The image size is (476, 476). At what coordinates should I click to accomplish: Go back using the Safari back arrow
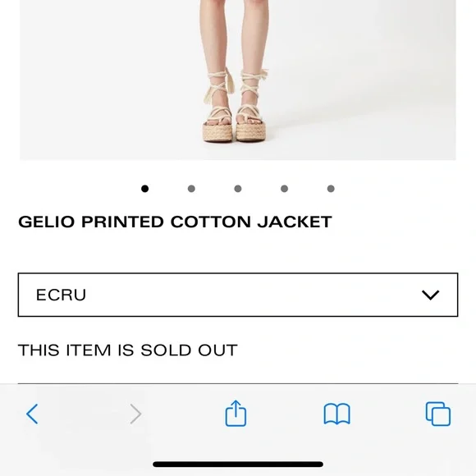pos(32,414)
